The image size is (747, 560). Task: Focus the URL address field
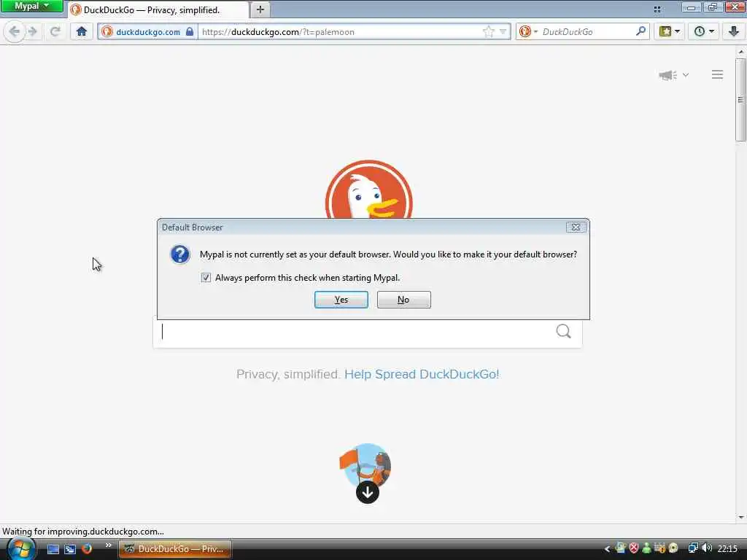pyautogui.click(x=339, y=32)
